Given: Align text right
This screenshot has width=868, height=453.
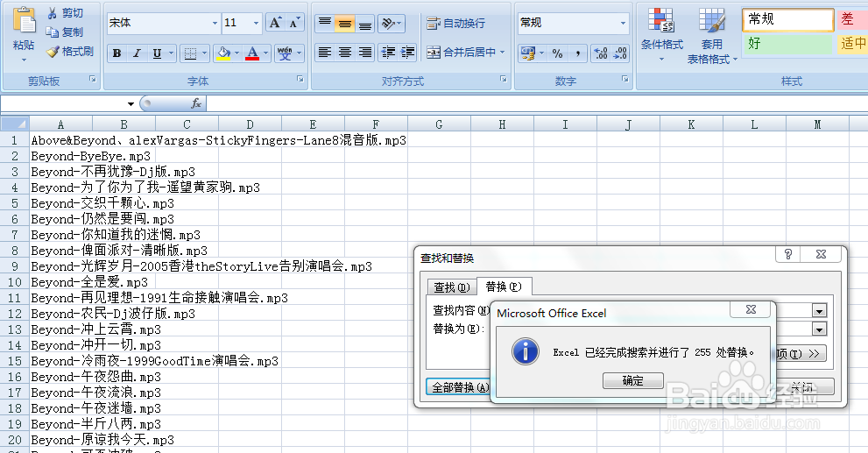Looking at the screenshot, I should 364,52.
